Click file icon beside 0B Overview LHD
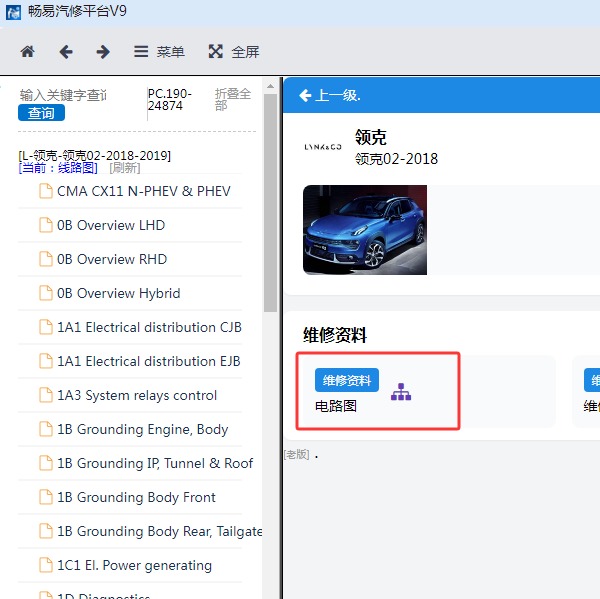The width and height of the screenshot is (600, 599). coord(46,225)
